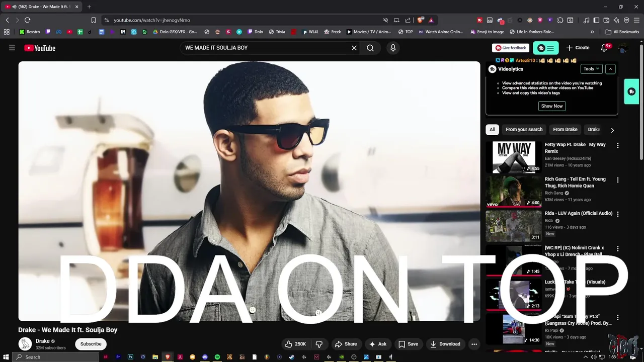Open options for Rida LUV Again

pos(618,214)
